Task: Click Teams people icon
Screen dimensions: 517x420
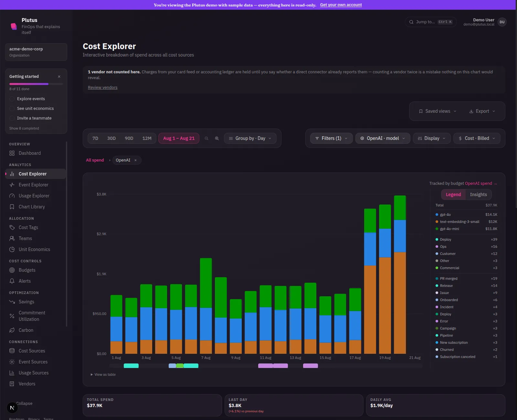Action: [x=12, y=238]
